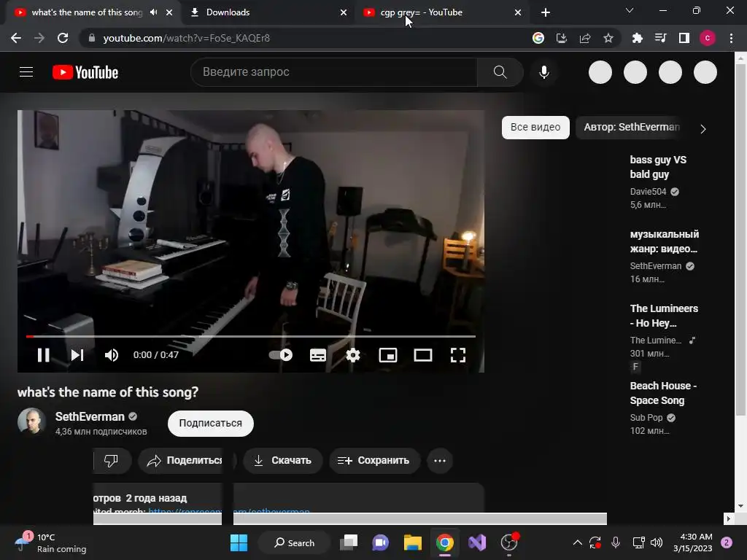Image resolution: width=747 pixels, height=560 pixels.
Task: Toggle autoplay switch in the player
Action: tap(281, 355)
